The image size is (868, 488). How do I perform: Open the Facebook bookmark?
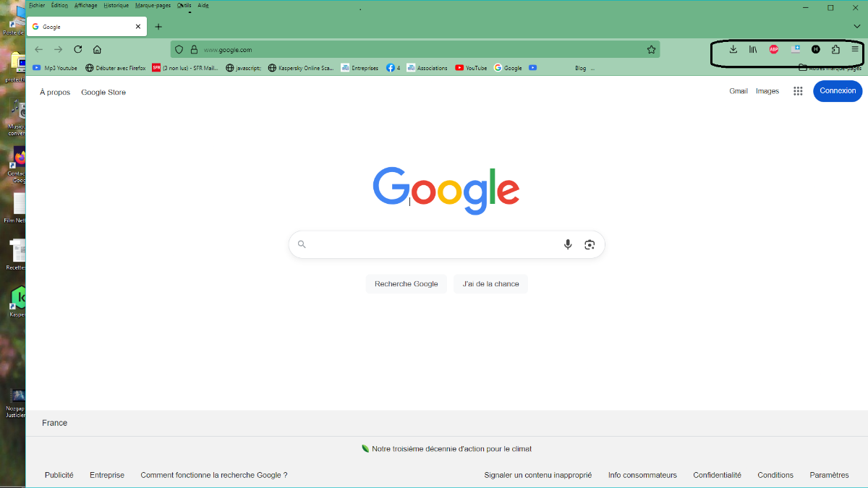point(393,68)
